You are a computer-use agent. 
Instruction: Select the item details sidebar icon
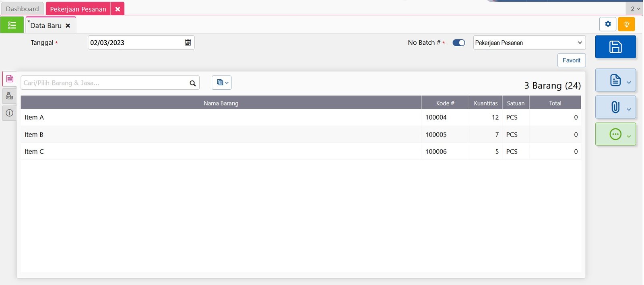(x=10, y=79)
